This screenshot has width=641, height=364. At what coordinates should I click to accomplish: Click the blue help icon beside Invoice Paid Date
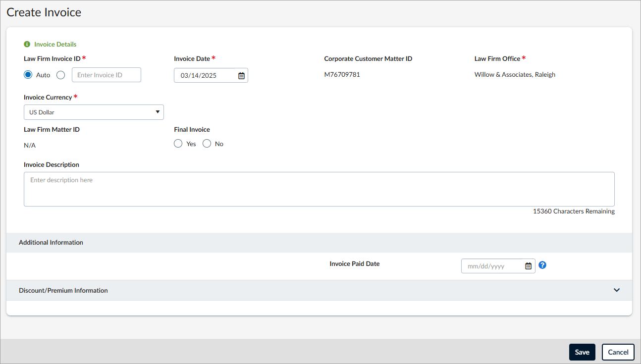click(x=542, y=265)
